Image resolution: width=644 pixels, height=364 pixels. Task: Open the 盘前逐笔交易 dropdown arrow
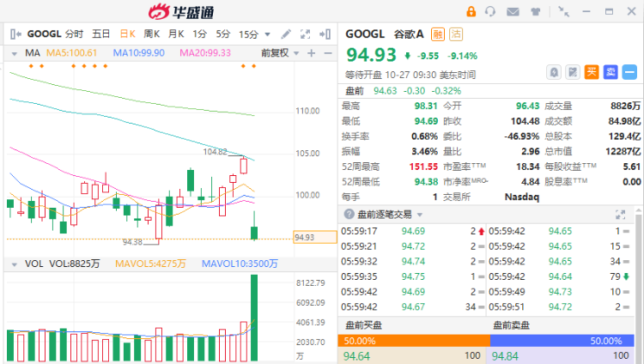coord(420,215)
